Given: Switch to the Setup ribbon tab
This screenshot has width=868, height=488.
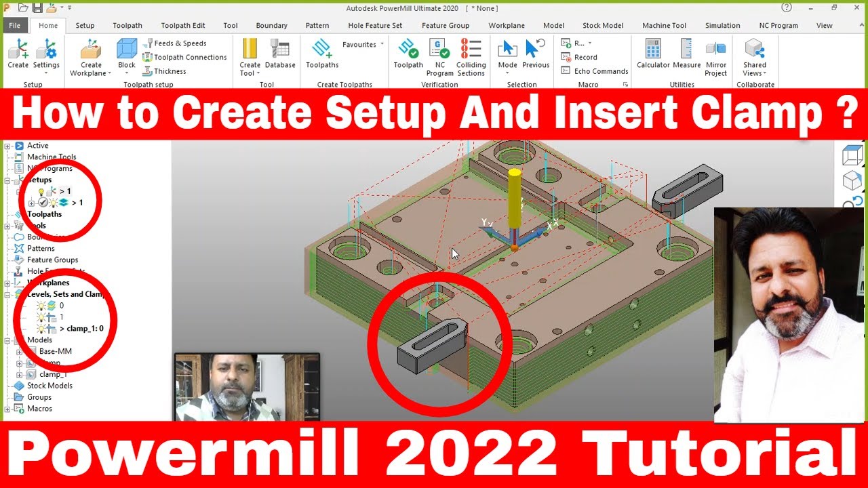Looking at the screenshot, I should pos(85,25).
